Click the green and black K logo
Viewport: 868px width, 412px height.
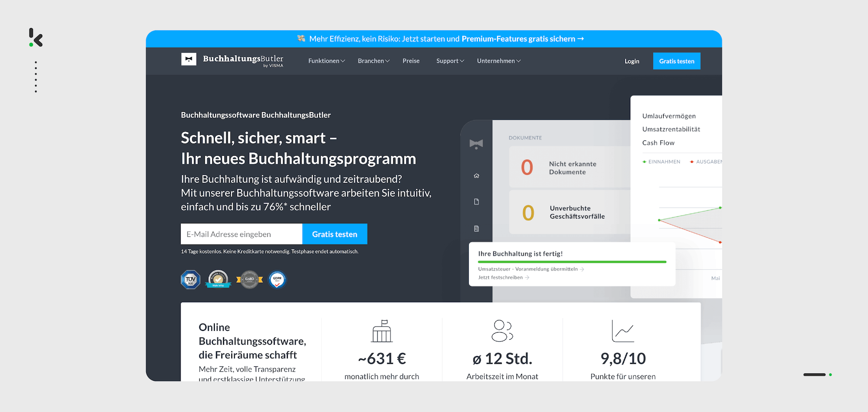tap(36, 38)
